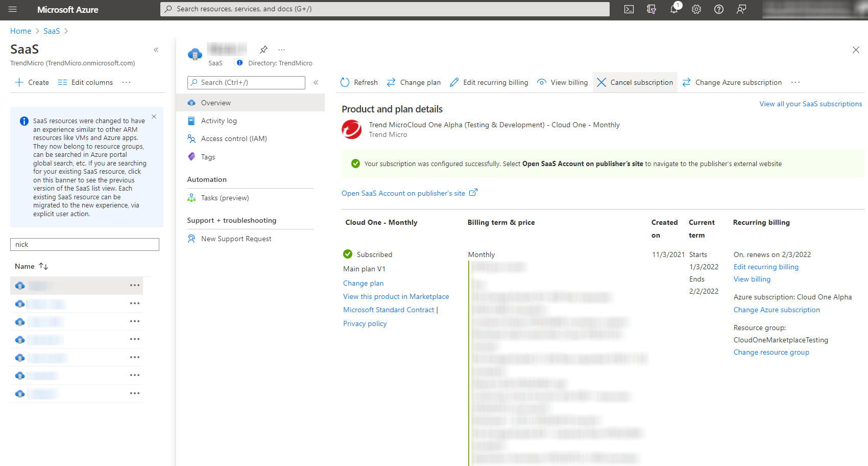
Task: Focus the resource menu Search (Ctrl+/) box
Action: click(x=246, y=83)
